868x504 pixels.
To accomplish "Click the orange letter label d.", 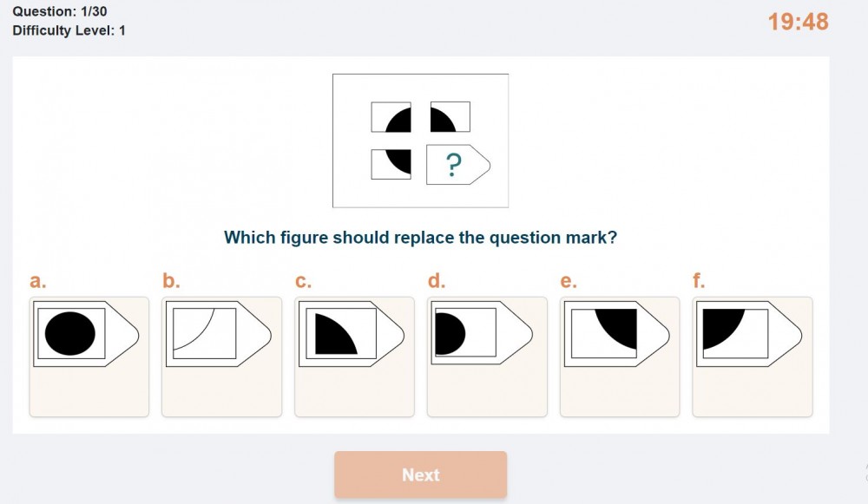I will point(437,280).
